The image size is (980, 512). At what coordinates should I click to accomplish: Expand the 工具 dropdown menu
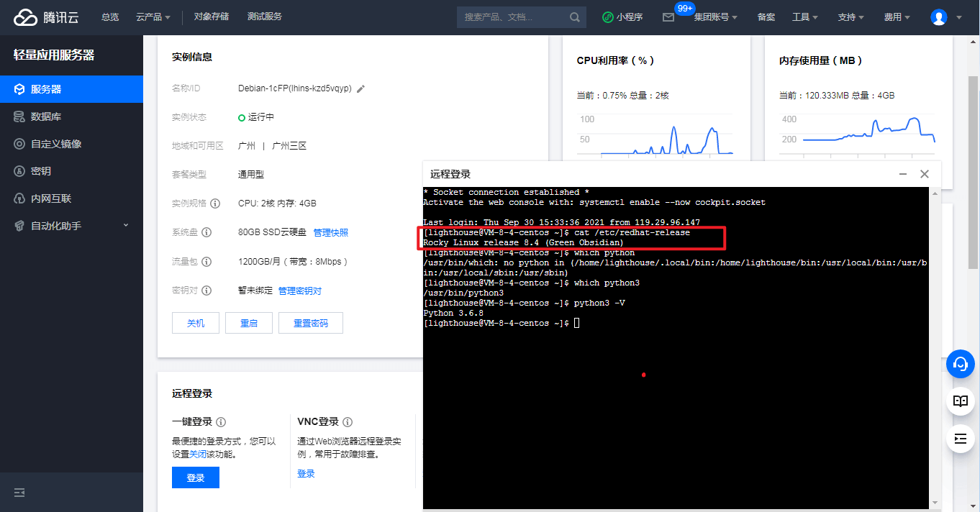coord(805,17)
